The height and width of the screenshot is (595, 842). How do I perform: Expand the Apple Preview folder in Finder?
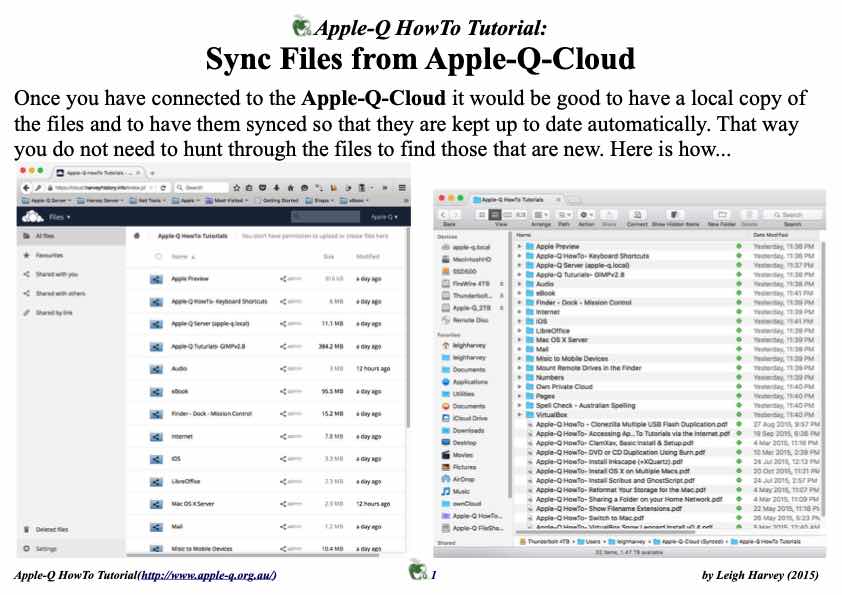coord(519,246)
